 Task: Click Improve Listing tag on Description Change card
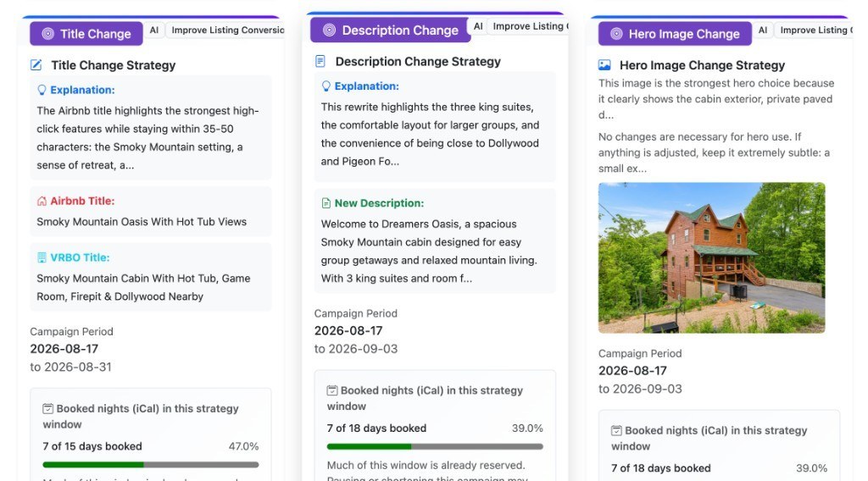tap(529, 26)
